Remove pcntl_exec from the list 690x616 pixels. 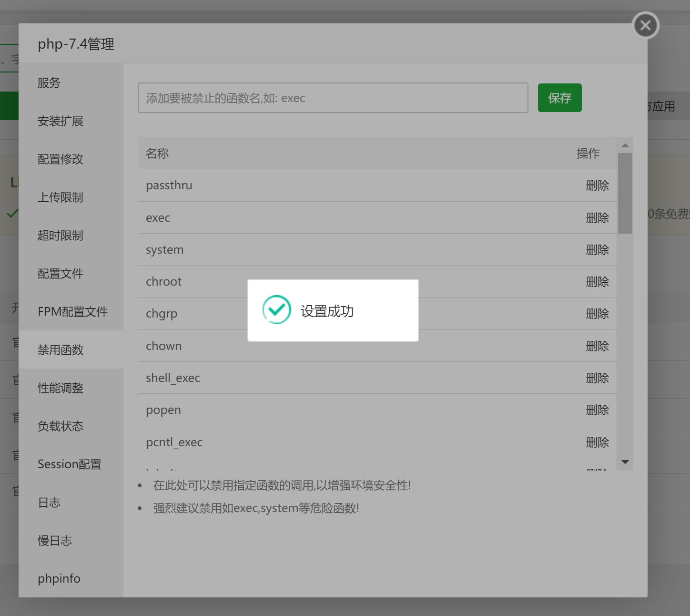point(597,442)
